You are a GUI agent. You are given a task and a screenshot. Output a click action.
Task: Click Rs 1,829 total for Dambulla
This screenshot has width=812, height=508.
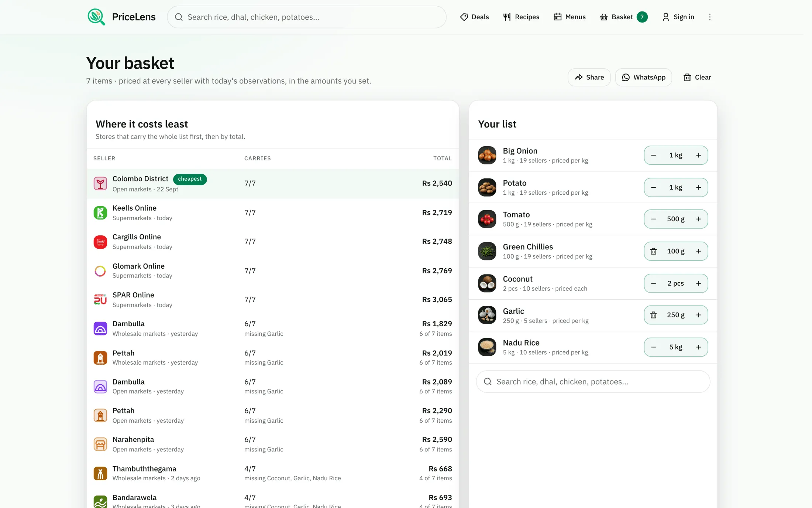point(437,324)
